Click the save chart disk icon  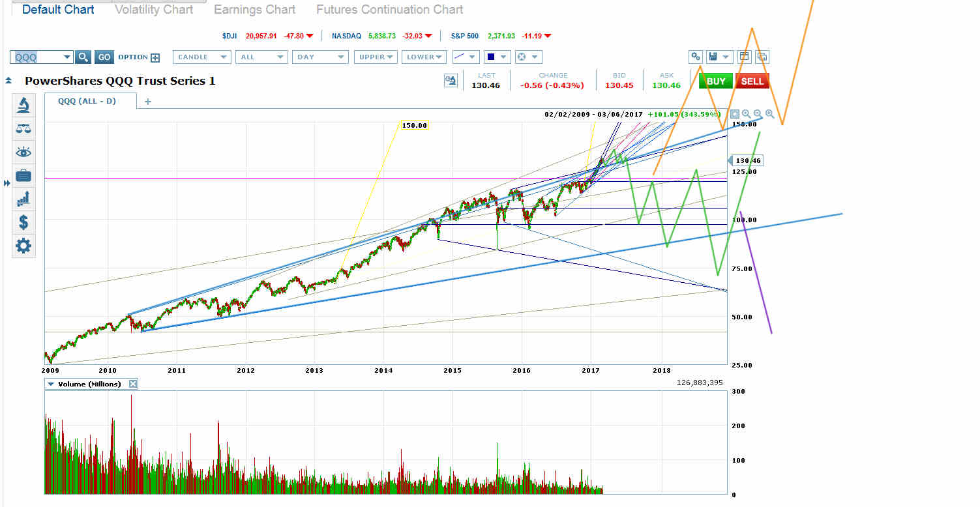(x=713, y=57)
